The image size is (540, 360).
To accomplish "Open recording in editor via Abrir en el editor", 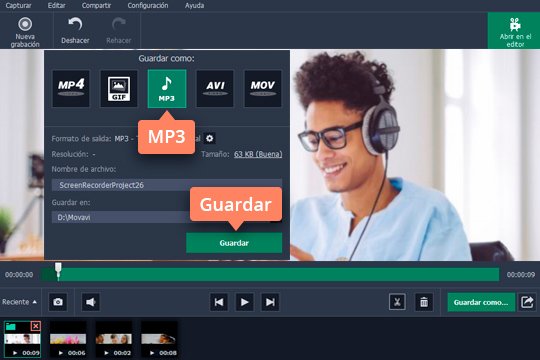I will click(x=515, y=32).
